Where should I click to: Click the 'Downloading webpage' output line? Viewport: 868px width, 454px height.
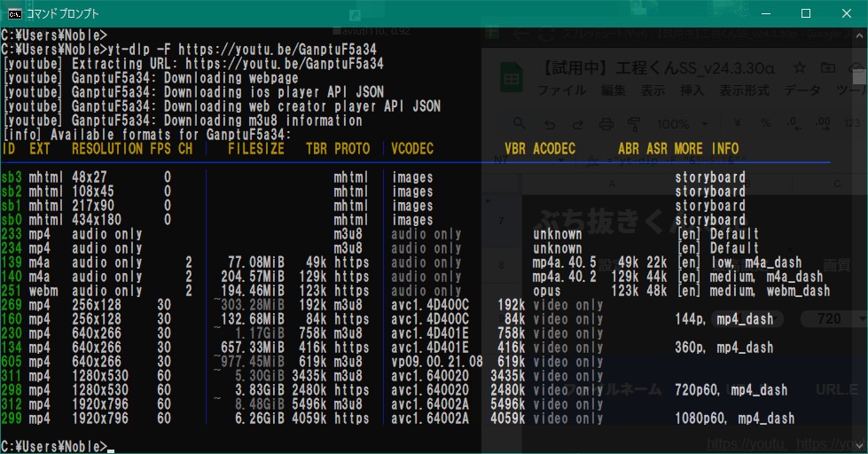pyautogui.click(x=151, y=78)
